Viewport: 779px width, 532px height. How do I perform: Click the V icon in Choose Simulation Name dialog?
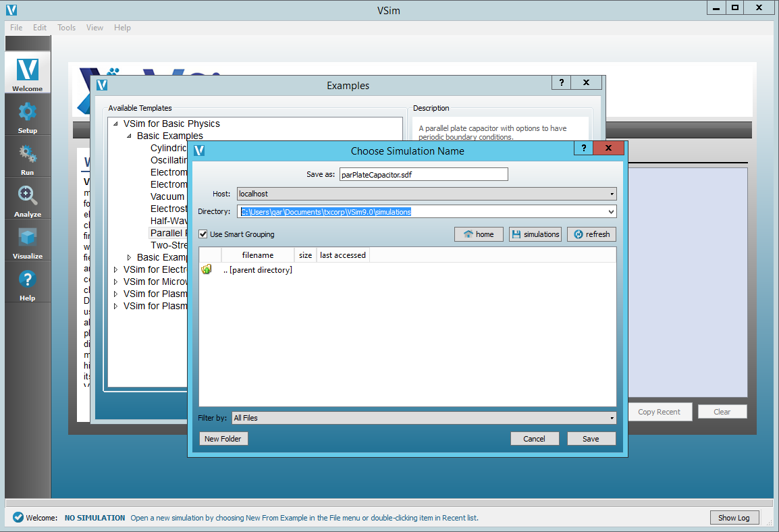pyautogui.click(x=199, y=151)
